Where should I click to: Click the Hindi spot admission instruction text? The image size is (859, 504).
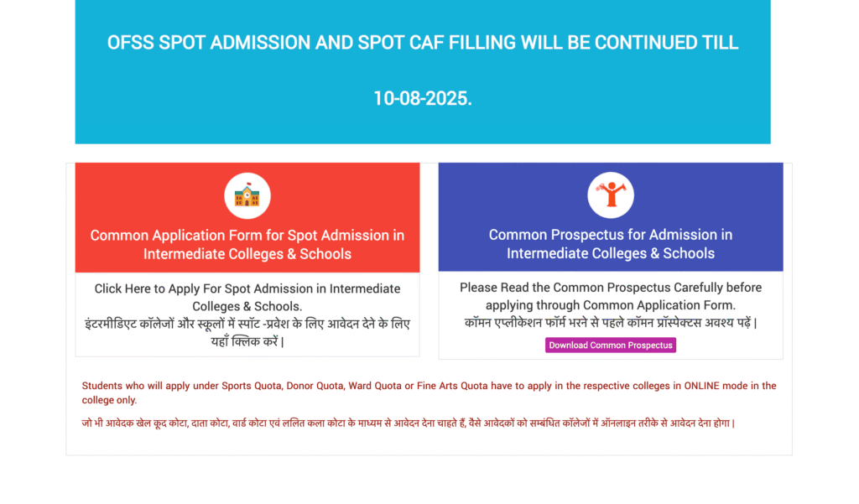247,325
